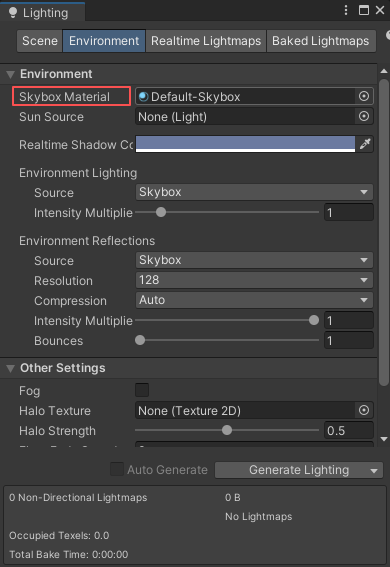Click the Environment Reflections heading
Image resolution: width=390 pixels, height=567 pixels.
(x=87, y=241)
